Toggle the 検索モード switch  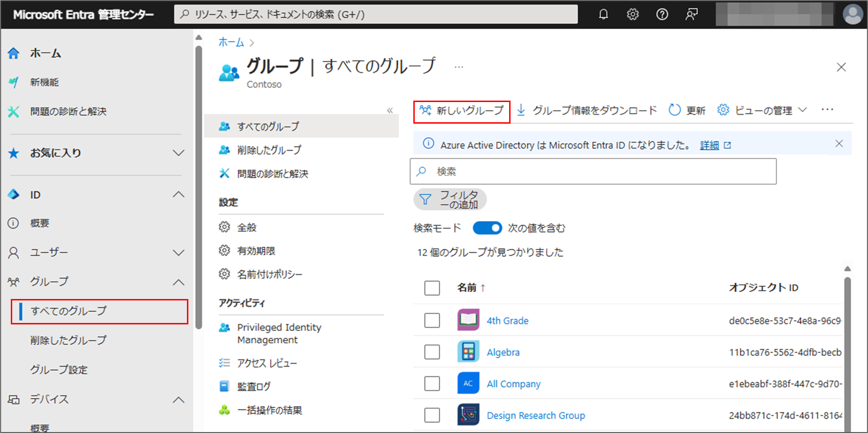click(487, 228)
